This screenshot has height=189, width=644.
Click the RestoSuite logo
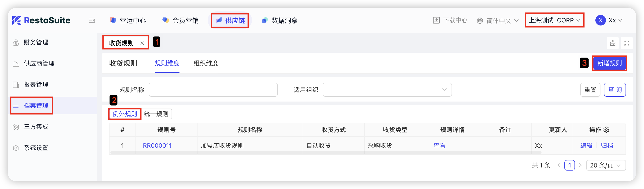[42, 20]
